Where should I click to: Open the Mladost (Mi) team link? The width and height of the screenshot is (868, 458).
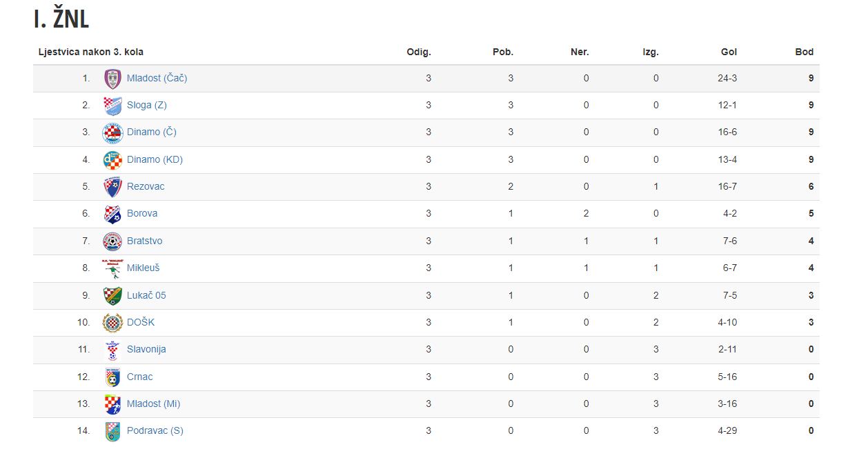pos(154,404)
